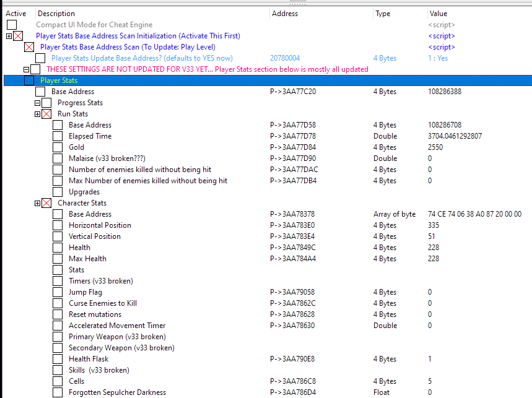Expand the Run Stats tree node

[x=37, y=114]
